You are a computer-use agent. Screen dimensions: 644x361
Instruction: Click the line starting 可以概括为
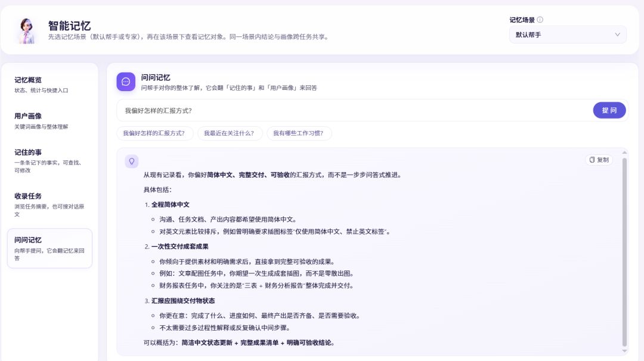(240, 343)
